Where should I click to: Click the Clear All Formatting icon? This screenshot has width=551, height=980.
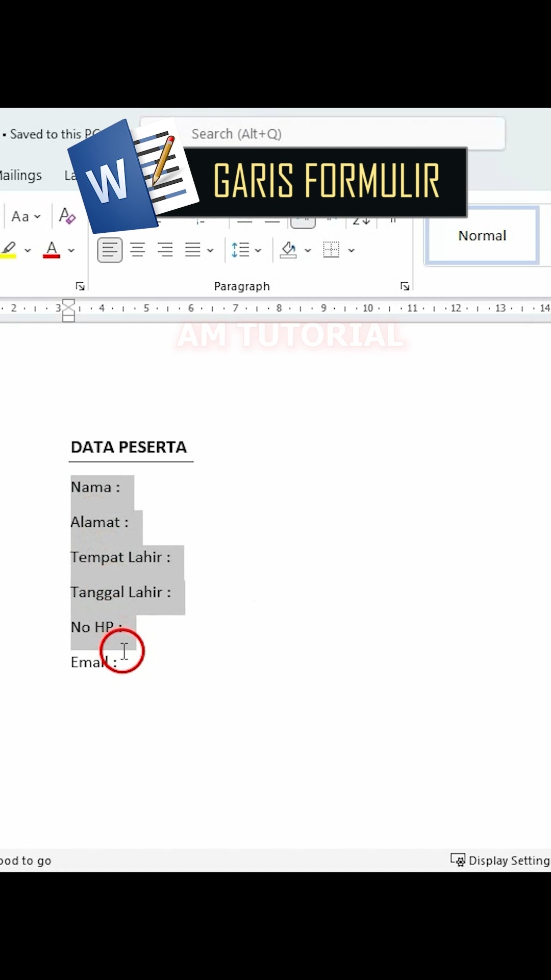click(x=67, y=216)
